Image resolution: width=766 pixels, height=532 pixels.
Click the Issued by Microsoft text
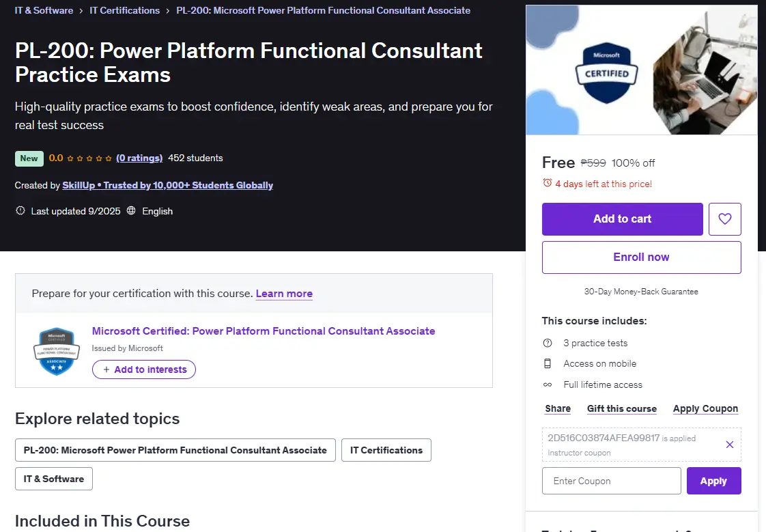pyautogui.click(x=128, y=348)
